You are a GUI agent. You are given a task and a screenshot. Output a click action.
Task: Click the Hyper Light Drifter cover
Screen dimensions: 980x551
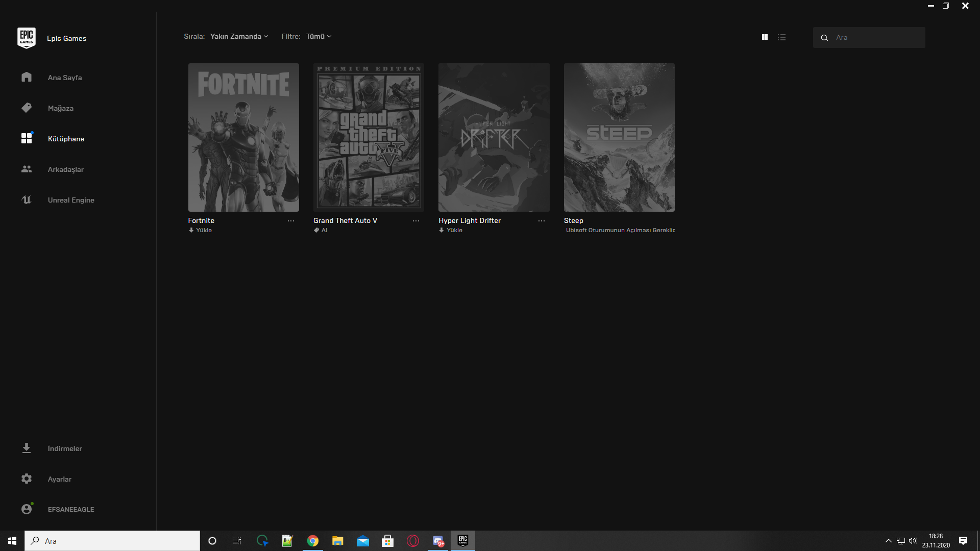click(494, 137)
